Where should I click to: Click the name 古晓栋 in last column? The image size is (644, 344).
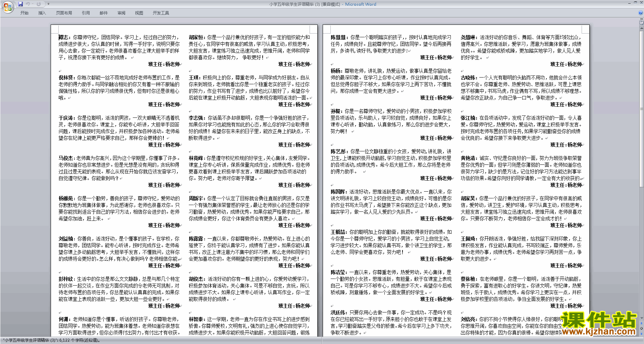[x=469, y=78]
